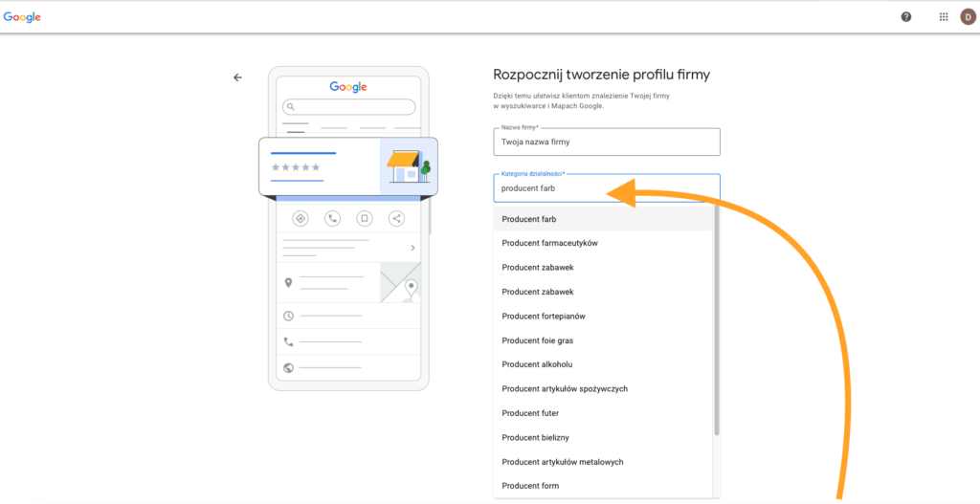Choose the first 'Producent zabawek' option

[x=603, y=267]
